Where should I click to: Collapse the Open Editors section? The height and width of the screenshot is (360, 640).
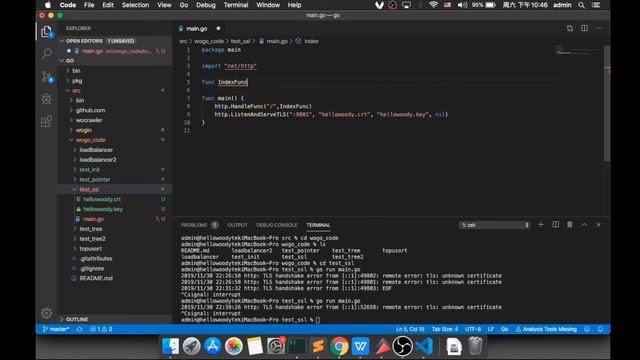(114, 41)
